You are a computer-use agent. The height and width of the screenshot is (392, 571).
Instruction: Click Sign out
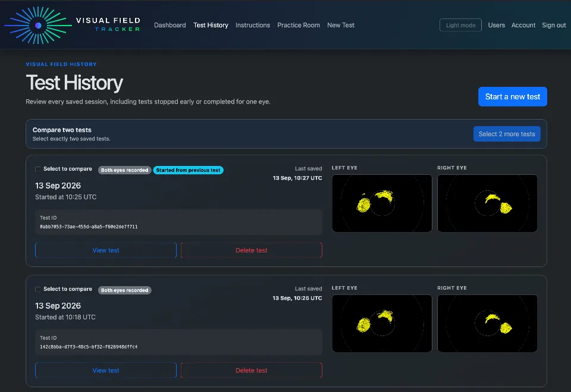(554, 25)
